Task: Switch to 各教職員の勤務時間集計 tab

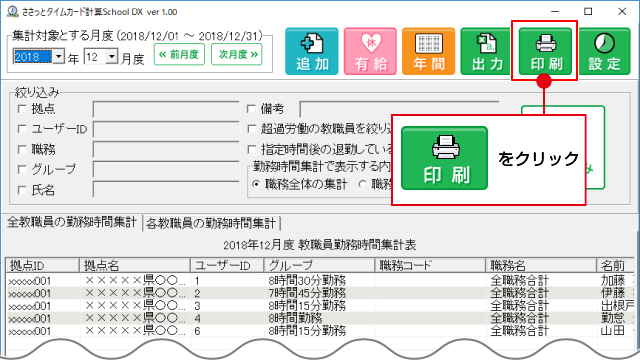Action: [211, 224]
